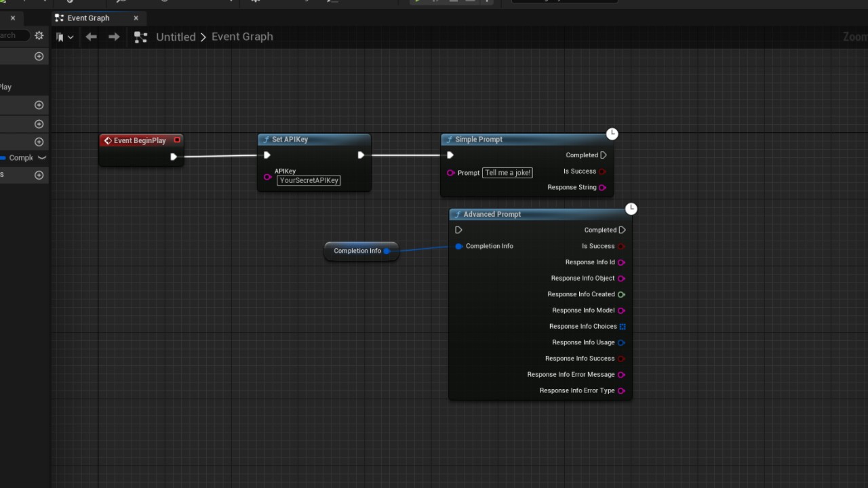The width and height of the screenshot is (868, 488).
Task: Click Set APIKey's execution input pin
Action: coord(267,155)
